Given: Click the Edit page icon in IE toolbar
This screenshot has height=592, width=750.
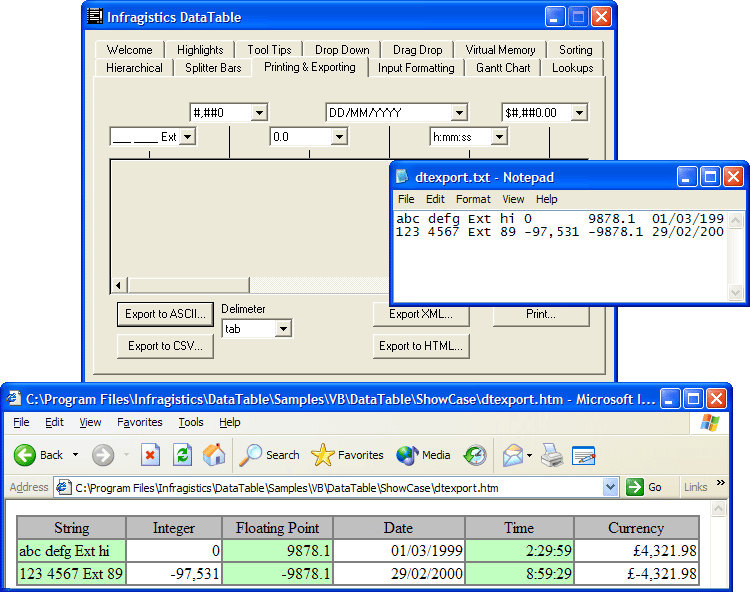Looking at the screenshot, I should pos(584,455).
